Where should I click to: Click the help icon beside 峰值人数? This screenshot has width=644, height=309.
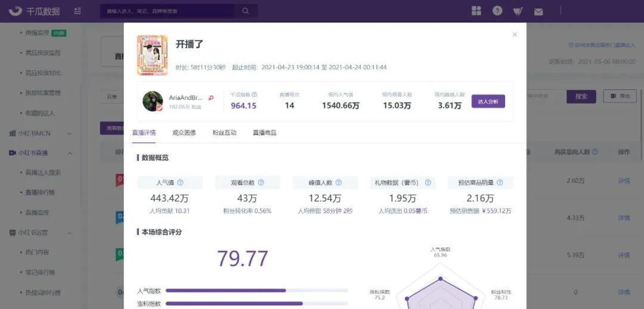pyautogui.click(x=339, y=183)
